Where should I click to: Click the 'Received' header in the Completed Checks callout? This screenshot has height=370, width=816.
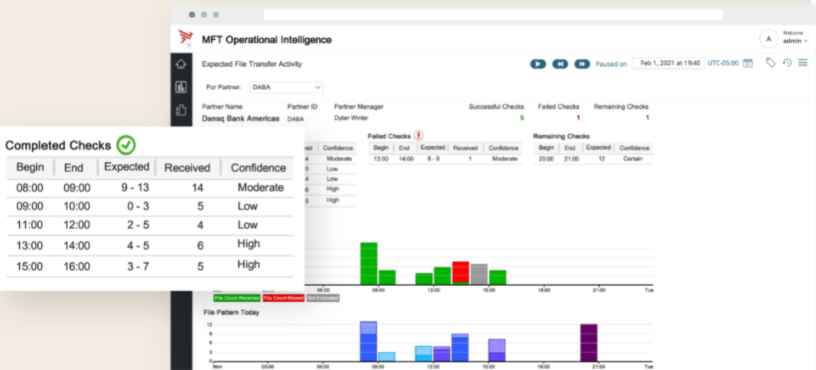(x=187, y=168)
